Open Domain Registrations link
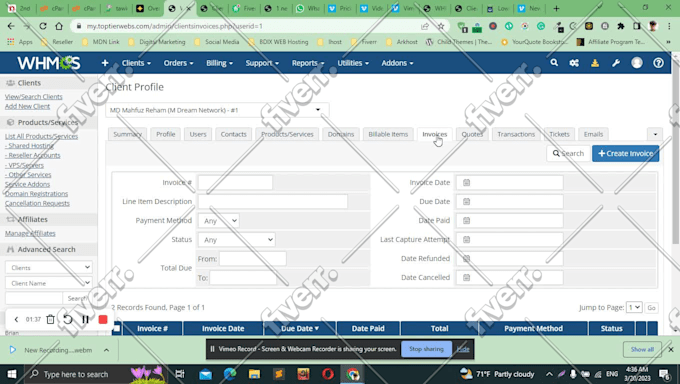Image resolution: width=680 pixels, height=384 pixels. 36,194
